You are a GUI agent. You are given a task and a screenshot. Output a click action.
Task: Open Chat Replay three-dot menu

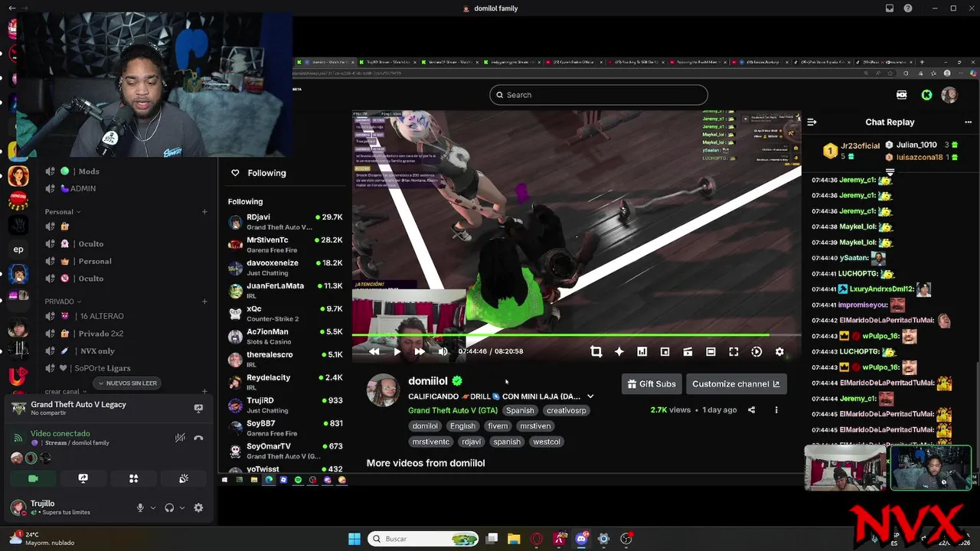(x=968, y=122)
